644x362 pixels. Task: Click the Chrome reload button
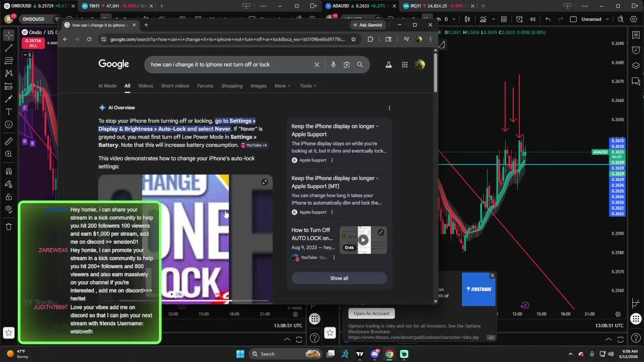(x=89, y=39)
